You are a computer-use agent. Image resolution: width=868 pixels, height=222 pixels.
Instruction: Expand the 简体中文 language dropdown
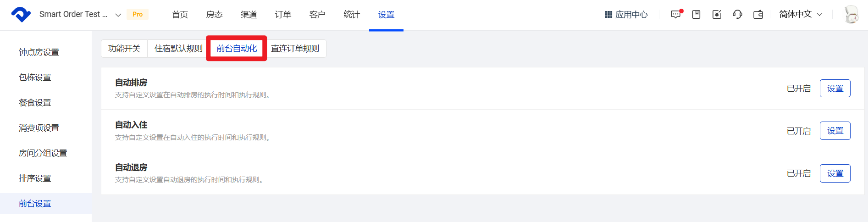(x=800, y=15)
